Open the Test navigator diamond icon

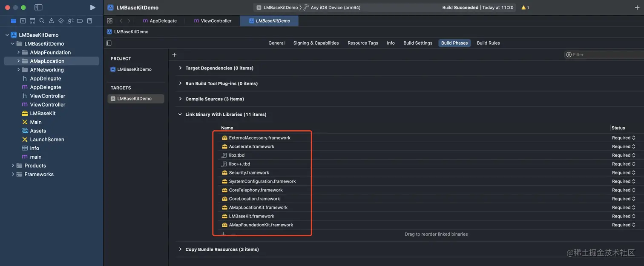point(61,21)
